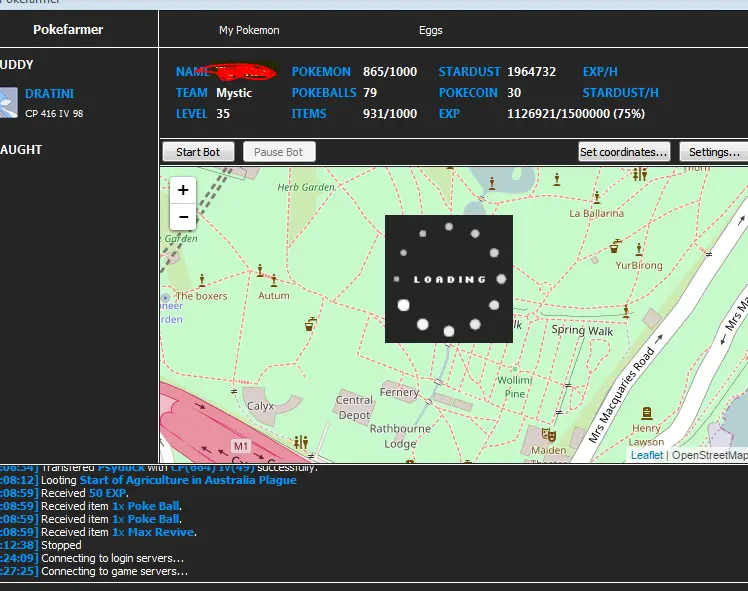Click the POKEBALLS value 79
The height and width of the screenshot is (591, 748).
370,93
